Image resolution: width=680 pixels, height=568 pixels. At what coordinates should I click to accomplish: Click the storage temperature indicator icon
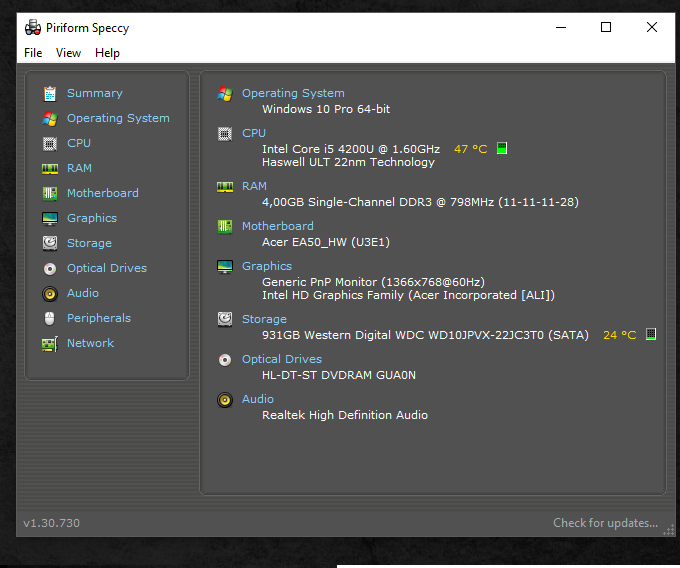pyautogui.click(x=651, y=334)
